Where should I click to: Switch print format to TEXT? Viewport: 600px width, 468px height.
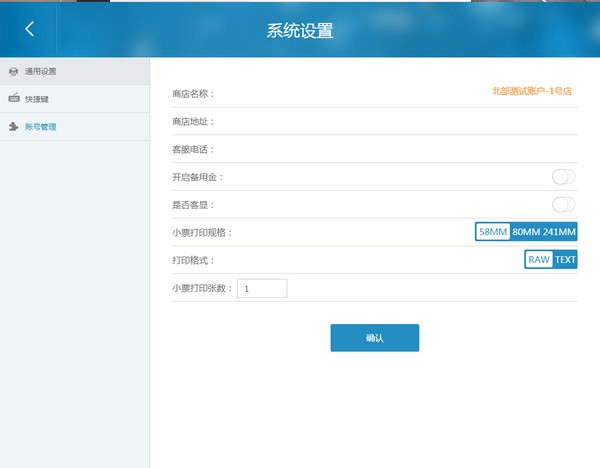(x=566, y=260)
